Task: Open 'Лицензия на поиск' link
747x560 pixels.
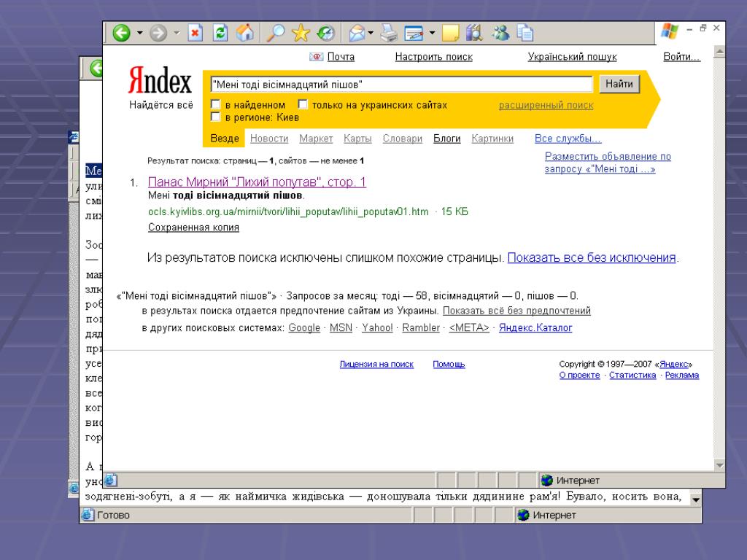Action: click(376, 365)
